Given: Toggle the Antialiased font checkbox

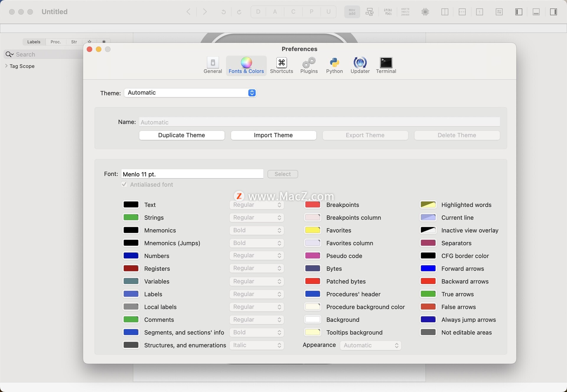Looking at the screenshot, I should pos(124,184).
